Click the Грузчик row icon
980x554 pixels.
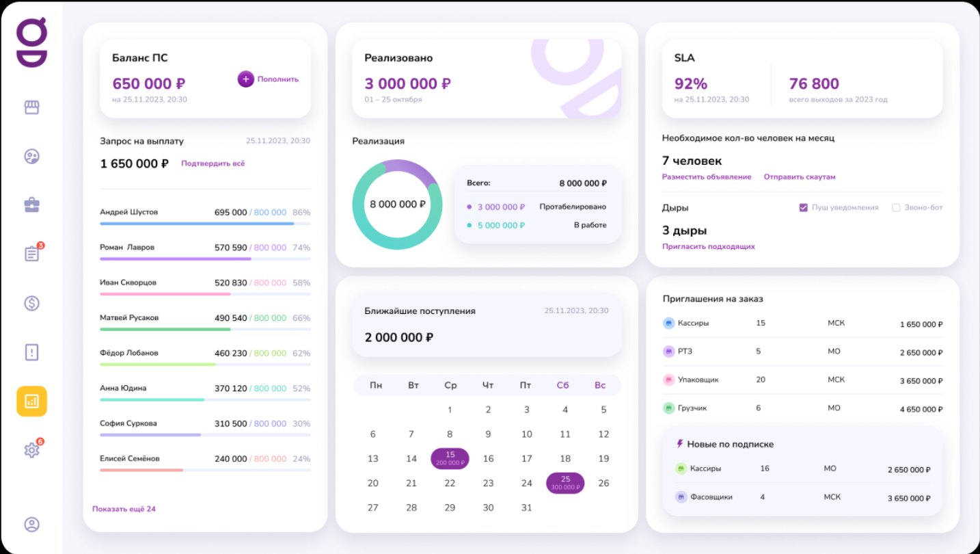click(x=669, y=408)
